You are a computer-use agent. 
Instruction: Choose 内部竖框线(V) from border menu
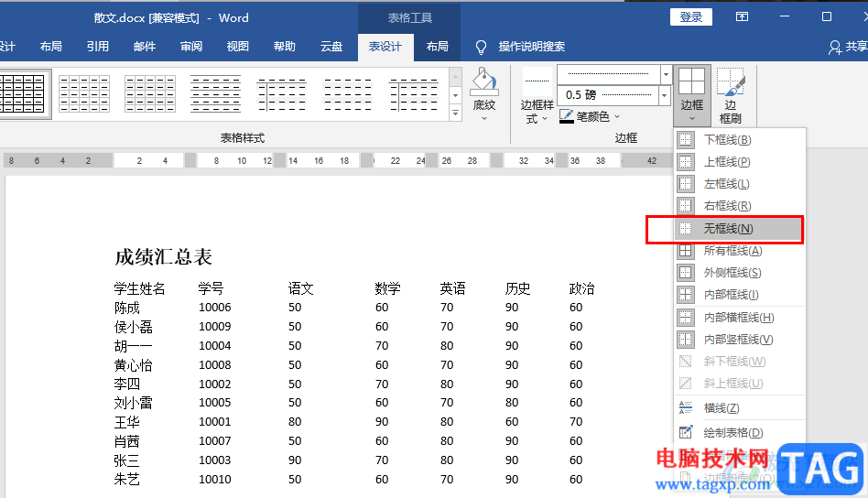click(x=740, y=340)
